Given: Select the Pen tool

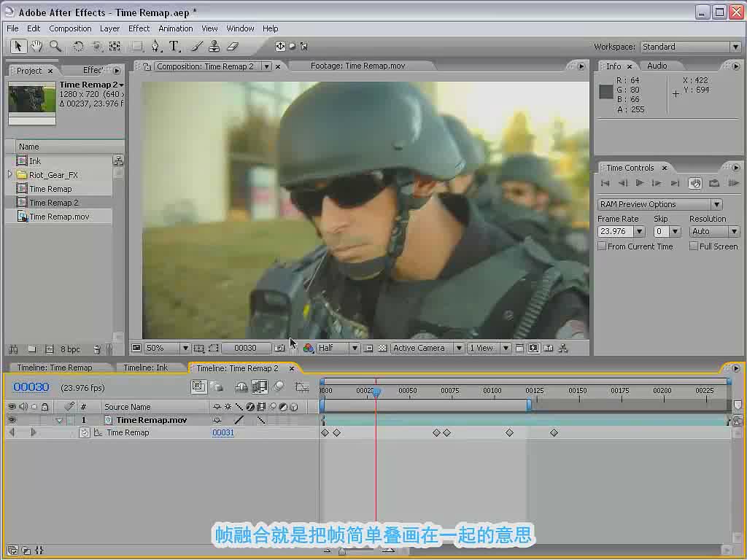Looking at the screenshot, I should tap(156, 46).
